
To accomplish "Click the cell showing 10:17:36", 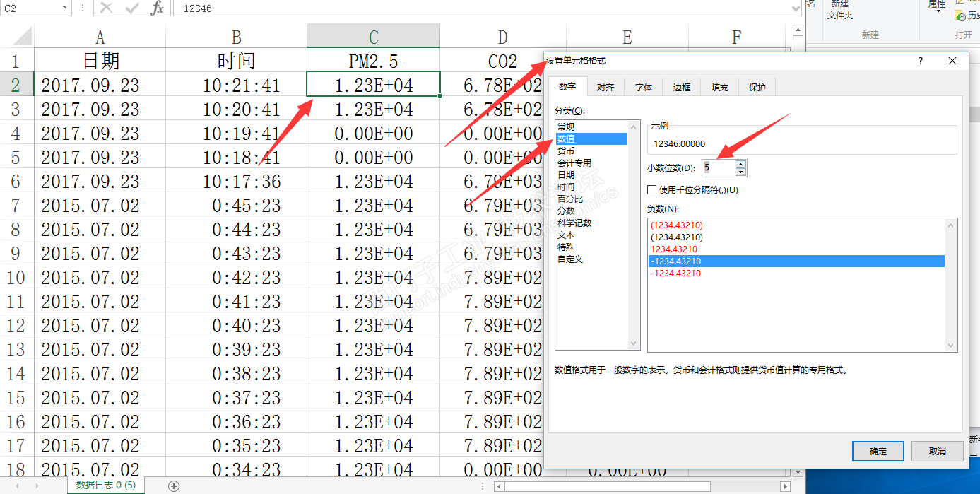I will [236, 182].
